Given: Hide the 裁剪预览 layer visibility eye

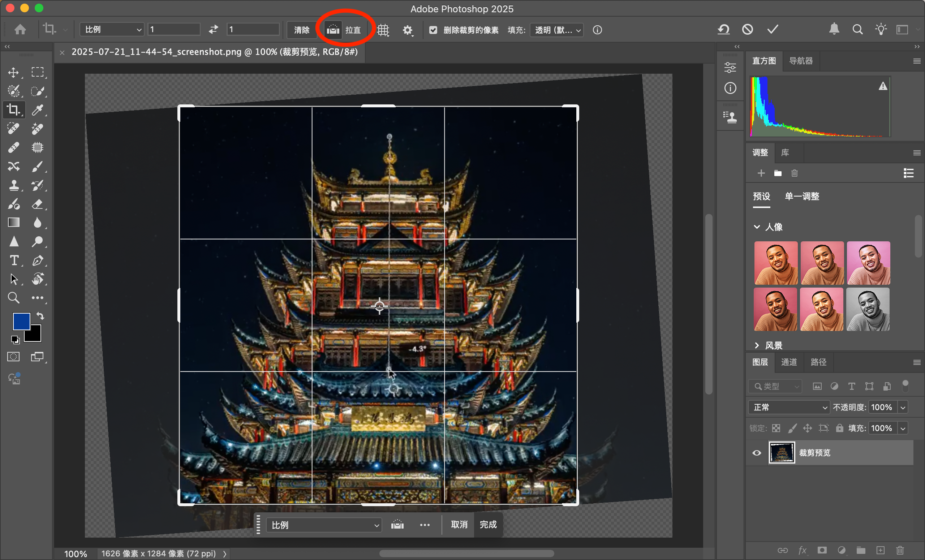Looking at the screenshot, I should point(757,453).
